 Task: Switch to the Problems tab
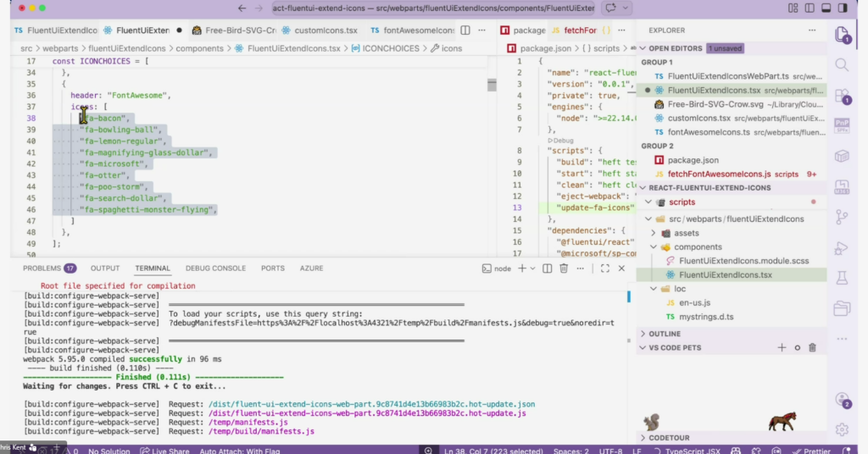click(42, 269)
